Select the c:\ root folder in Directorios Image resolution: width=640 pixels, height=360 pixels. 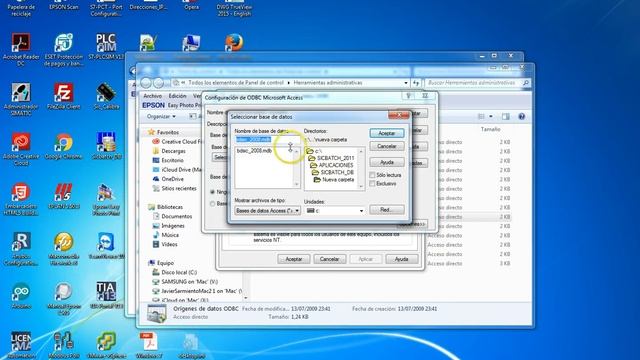pyautogui.click(x=314, y=151)
